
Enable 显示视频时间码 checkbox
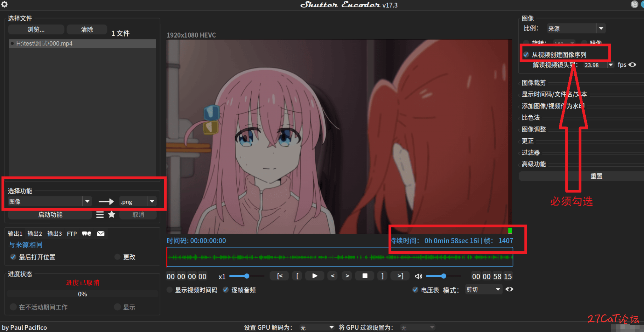click(170, 290)
